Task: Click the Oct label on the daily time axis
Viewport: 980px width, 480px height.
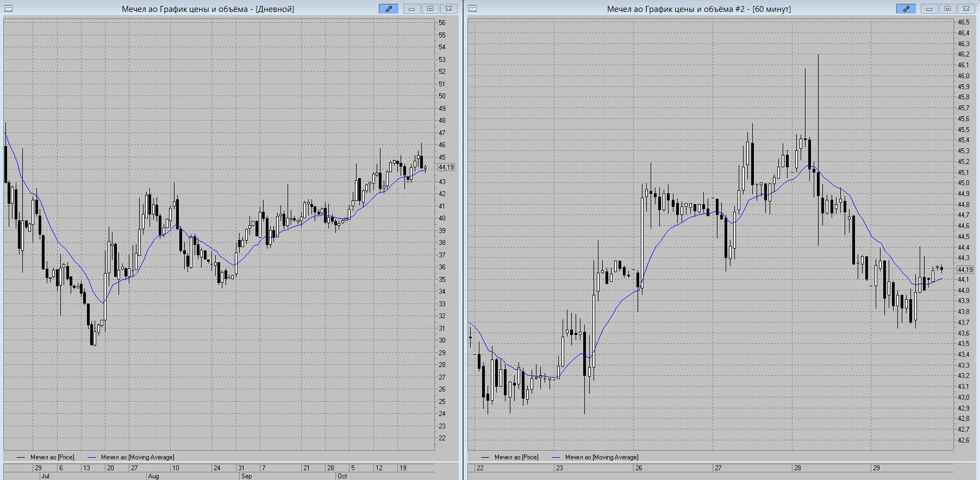Action: click(342, 476)
